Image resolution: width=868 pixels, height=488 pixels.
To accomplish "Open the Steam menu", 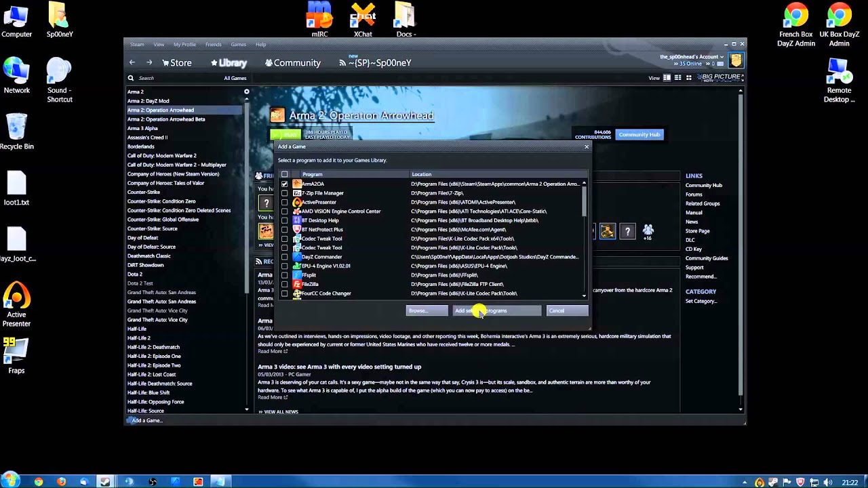I will pos(137,45).
